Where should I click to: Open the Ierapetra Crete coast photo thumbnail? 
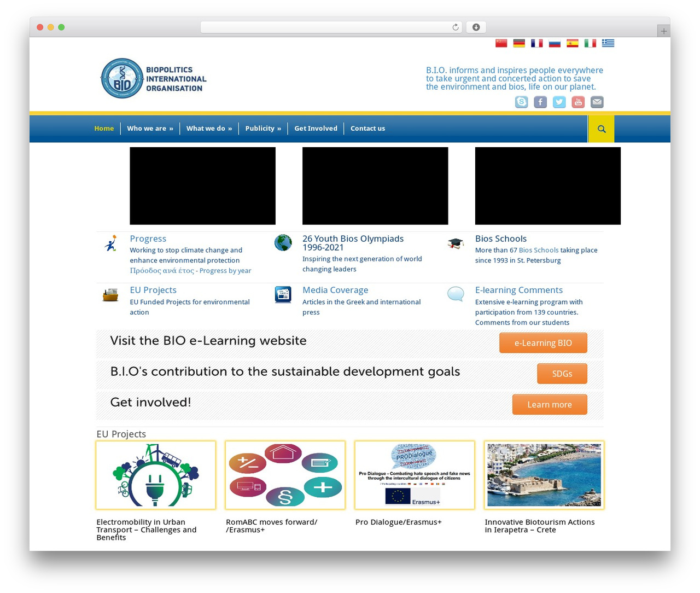click(544, 475)
